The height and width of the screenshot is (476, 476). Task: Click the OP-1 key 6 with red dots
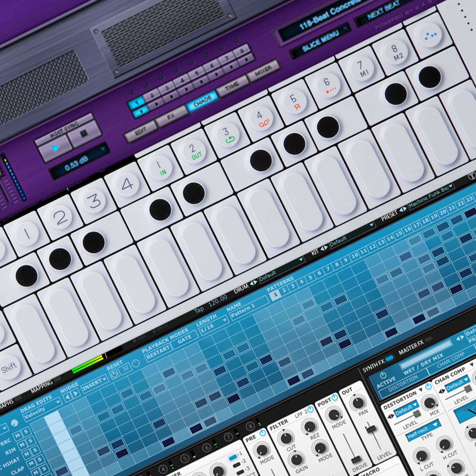328,85
